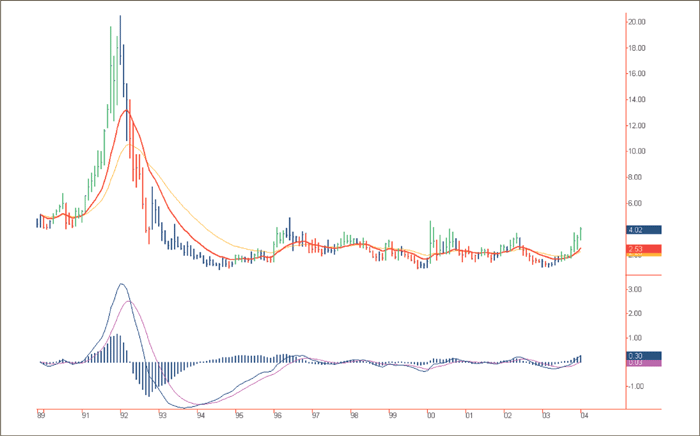Jump to the 95 year marker

(238, 414)
